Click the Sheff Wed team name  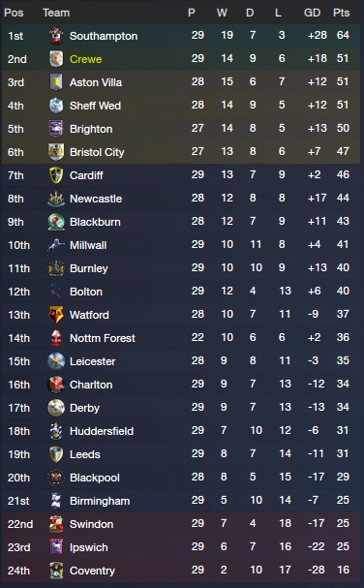[95, 106]
